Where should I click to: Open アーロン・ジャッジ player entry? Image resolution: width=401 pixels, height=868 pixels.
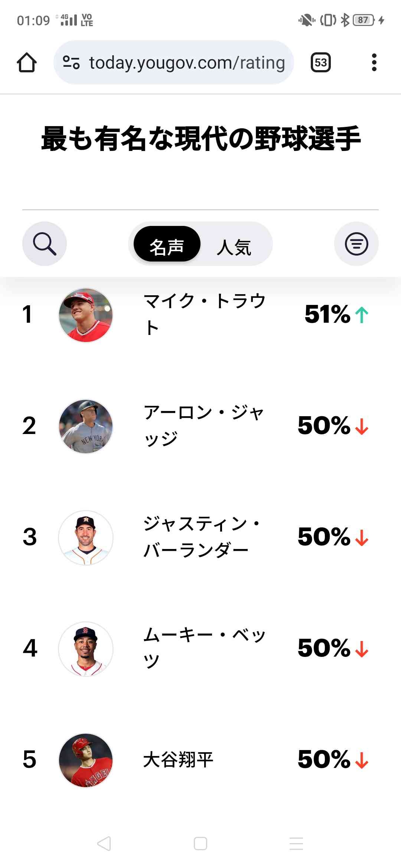coord(203,425)
